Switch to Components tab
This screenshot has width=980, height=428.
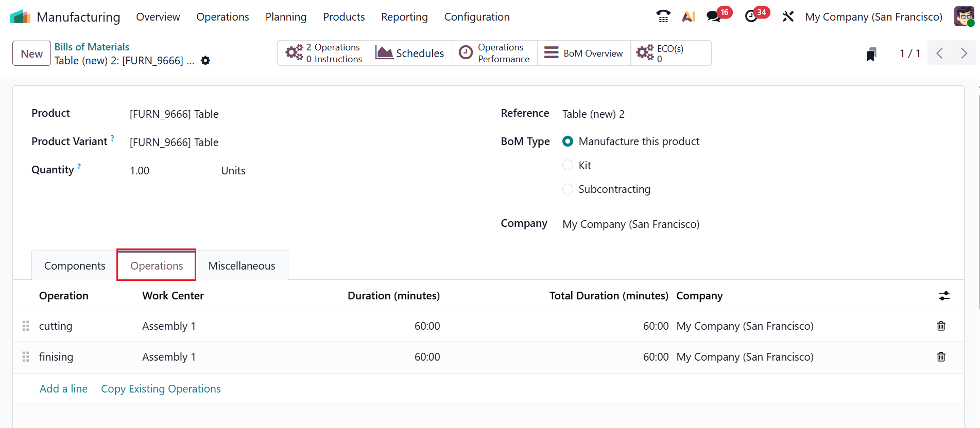tap(75, 266)
